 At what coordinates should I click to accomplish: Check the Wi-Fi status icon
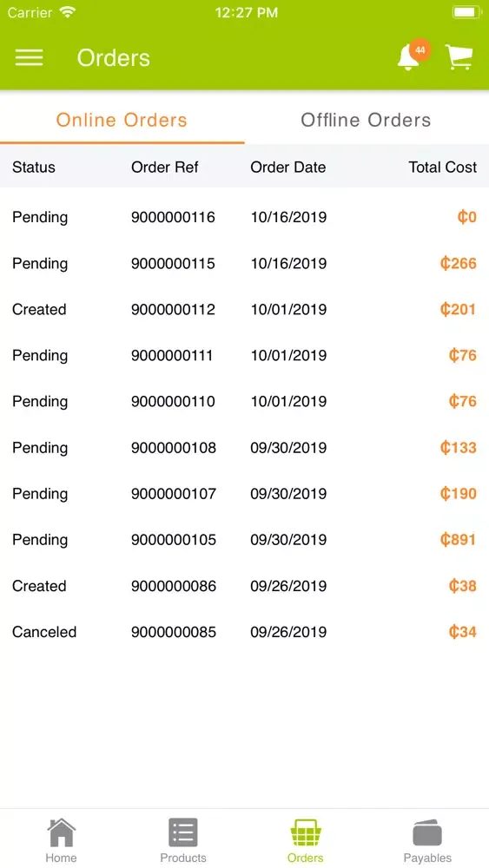coord(68,12)
